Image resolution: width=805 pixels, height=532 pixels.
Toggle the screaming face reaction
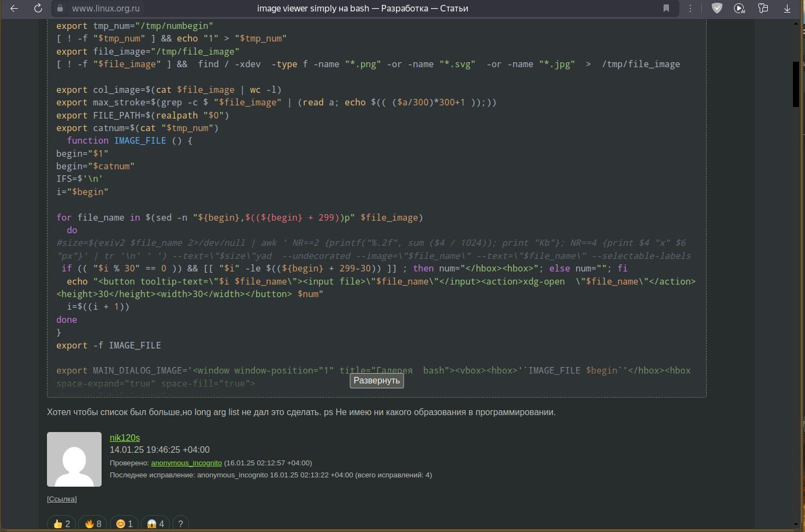[x=156, y=524]
